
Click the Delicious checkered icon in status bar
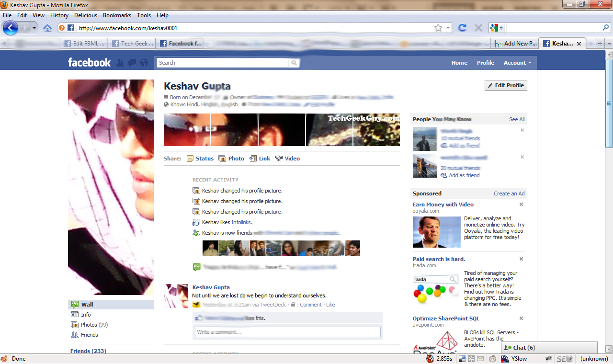(x=462, y=359)
